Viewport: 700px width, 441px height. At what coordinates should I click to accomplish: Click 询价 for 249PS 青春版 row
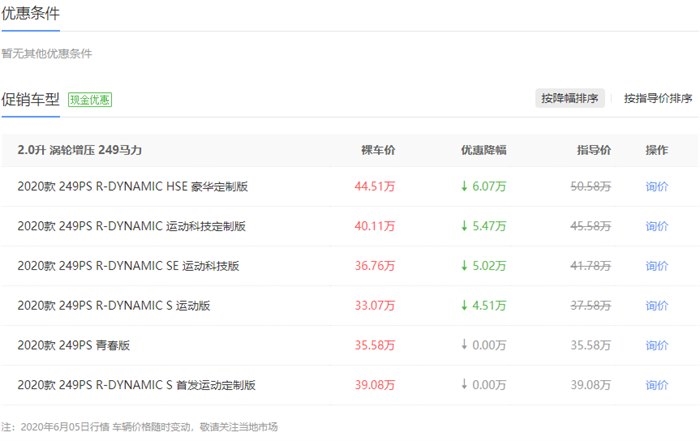click(x=657, y=345)
